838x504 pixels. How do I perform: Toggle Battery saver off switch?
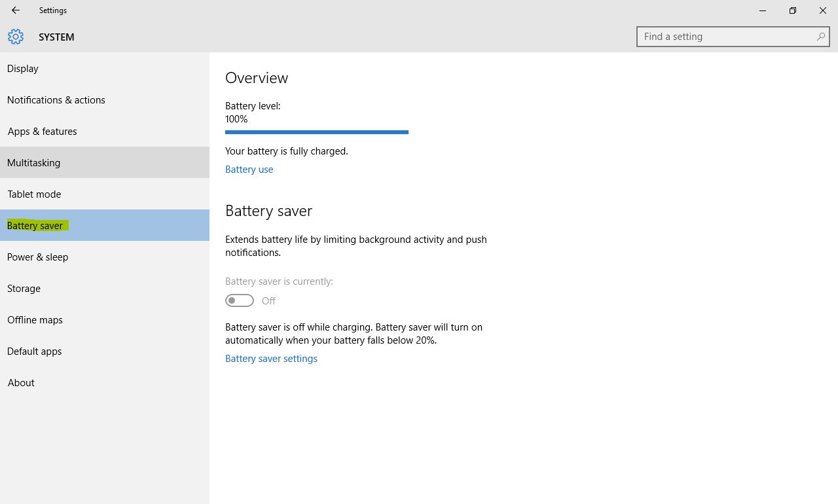239,300
